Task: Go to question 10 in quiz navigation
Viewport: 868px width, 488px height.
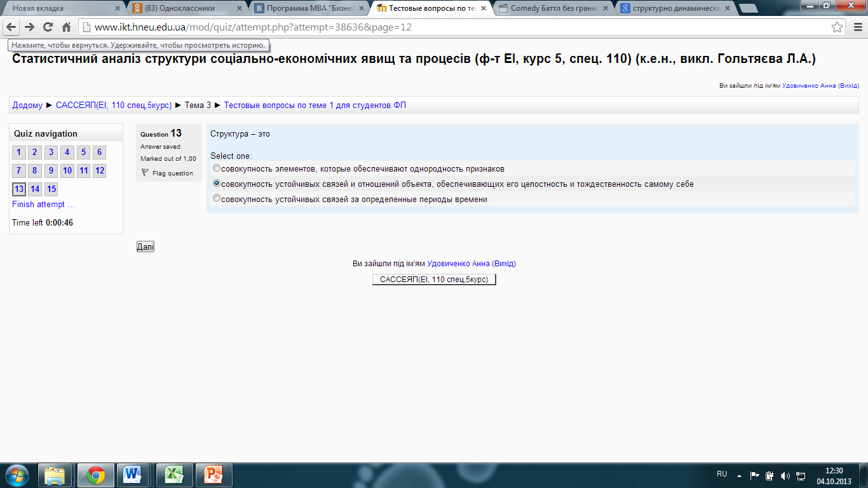Action: pos(67,171)
